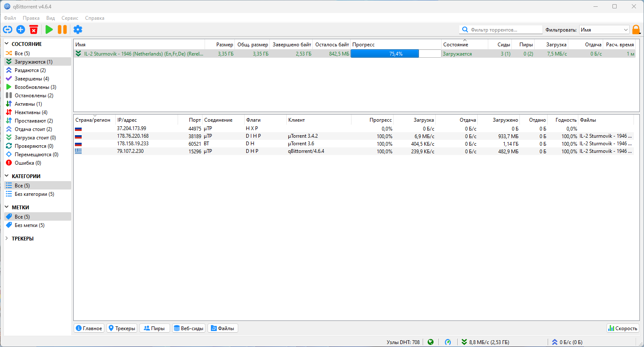The image size is (644, 347).
Task: Select peer with IP 178.76.220.168
Action: 354,136
